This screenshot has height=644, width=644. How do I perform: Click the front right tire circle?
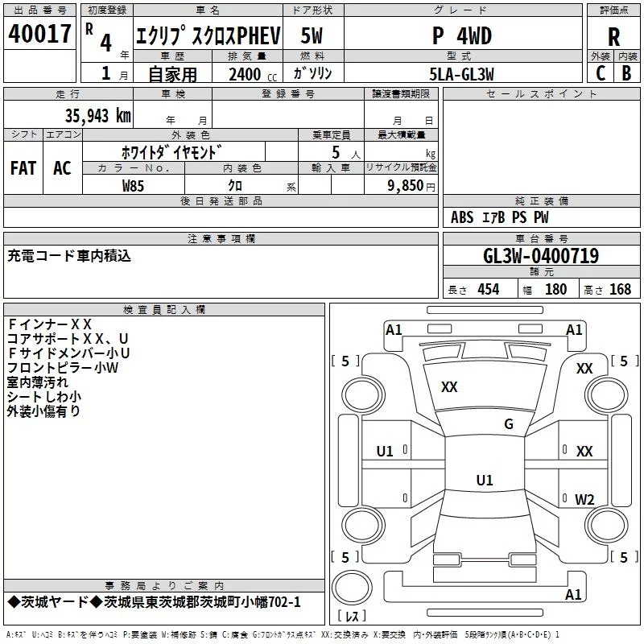606,395
